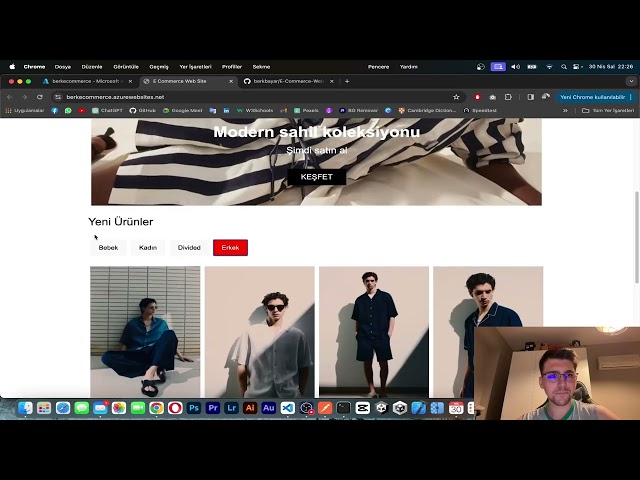Select the Bebek category filter

point(108,248)
